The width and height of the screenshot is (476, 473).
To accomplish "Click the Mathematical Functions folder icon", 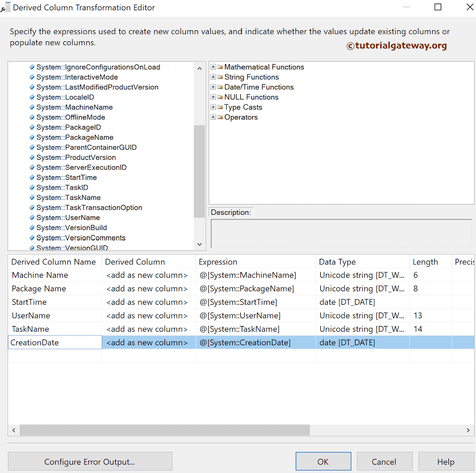I will point(219,67).
